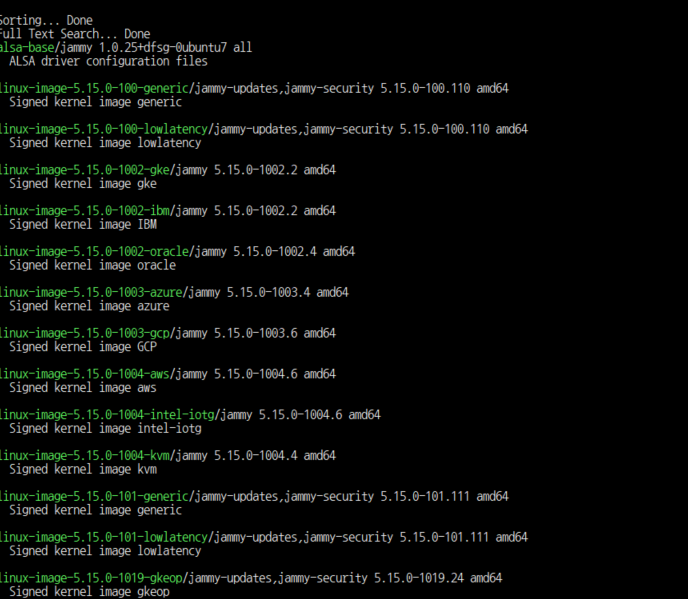The width and height of the screenshot is (688, 599).
Task: Click 'Signed kernel image gkeop' description
Action: (x=89, y=592)
